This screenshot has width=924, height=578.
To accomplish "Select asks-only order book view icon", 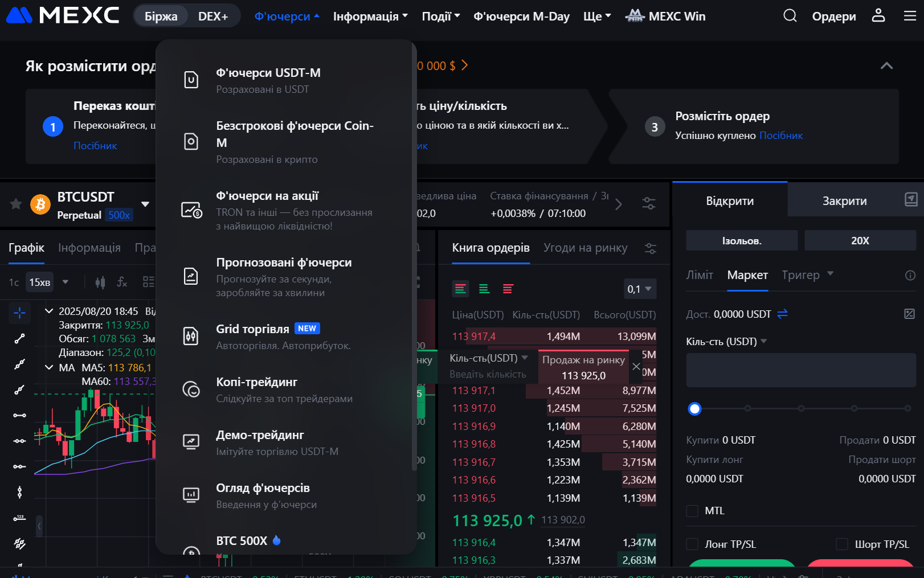I will tap(508, 289).
